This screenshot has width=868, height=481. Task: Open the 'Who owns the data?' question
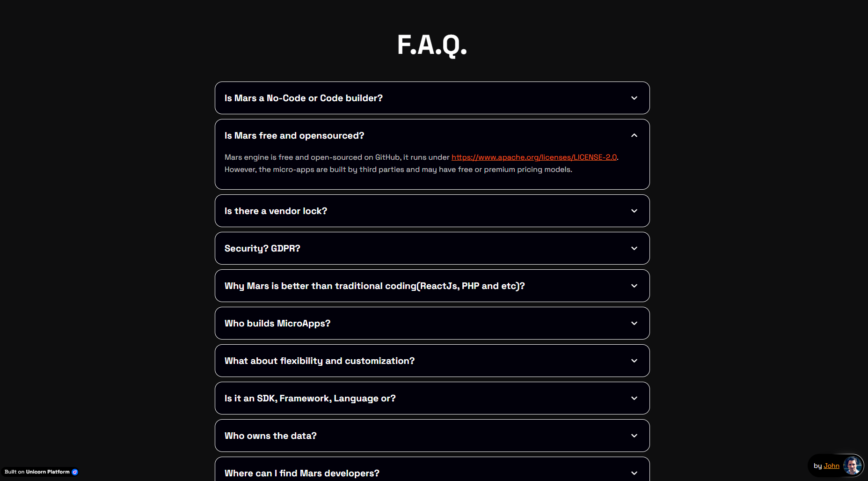(270, 436)
